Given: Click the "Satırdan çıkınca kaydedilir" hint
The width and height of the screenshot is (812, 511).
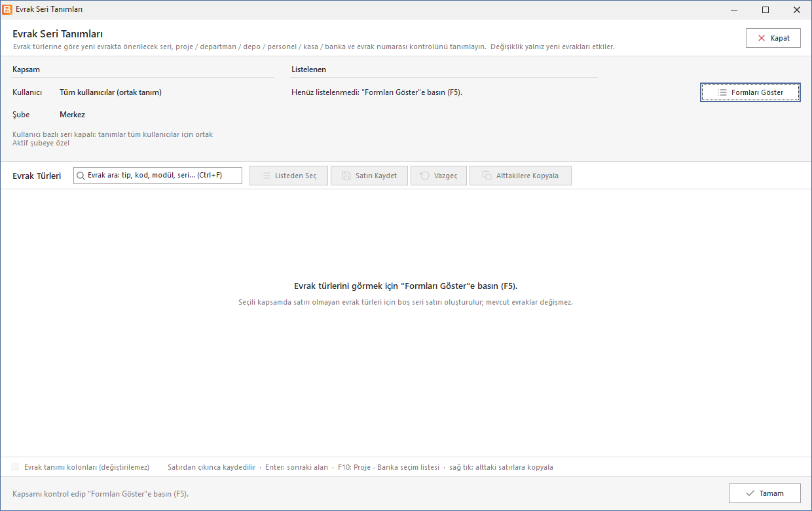Looking at the screenshot, I should click(212, 467).
